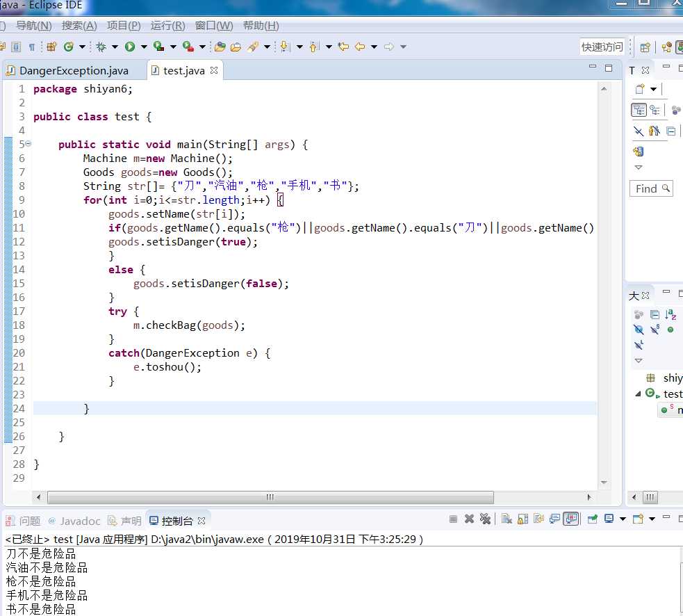Close the test.java editor tab
683x616 pixels.
[x=214, y=70]
